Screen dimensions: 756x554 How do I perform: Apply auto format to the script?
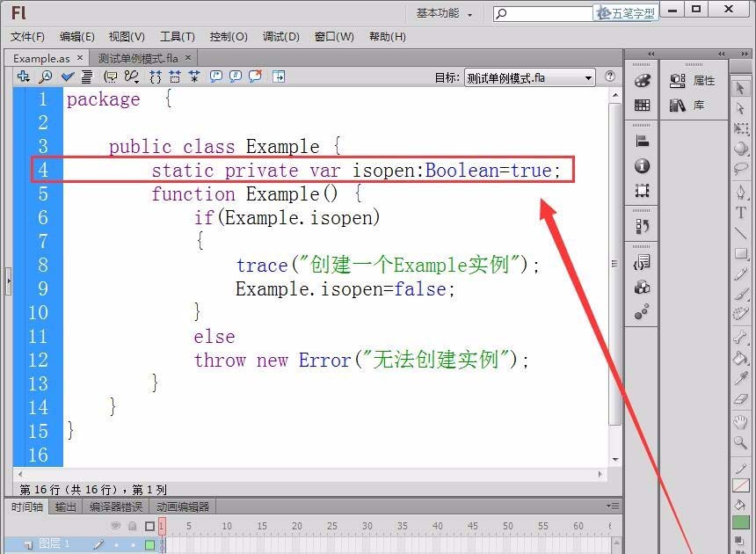87,77
